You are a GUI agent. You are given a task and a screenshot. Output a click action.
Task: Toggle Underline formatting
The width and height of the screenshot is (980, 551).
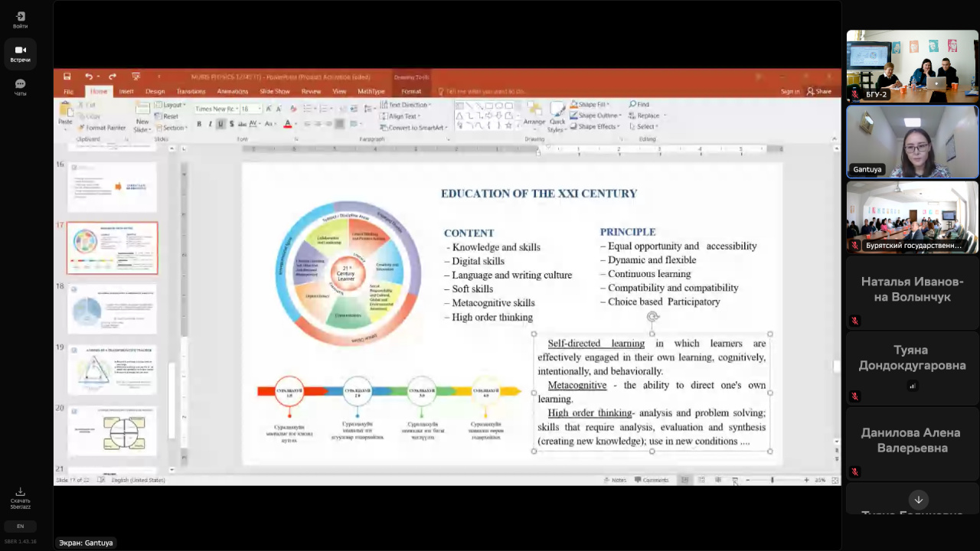[x=220, y=124]
